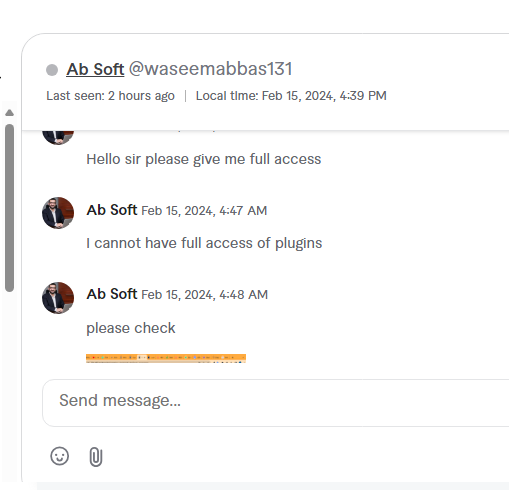Click the @waseemabbas131 username
The height and width of the screenshot is (490, 509).
click(210, 69)
